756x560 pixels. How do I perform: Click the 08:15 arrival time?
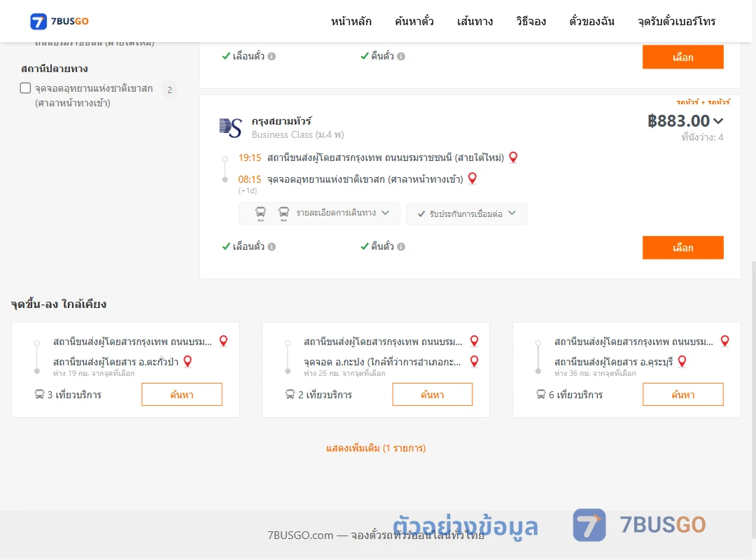coord(249,179)
